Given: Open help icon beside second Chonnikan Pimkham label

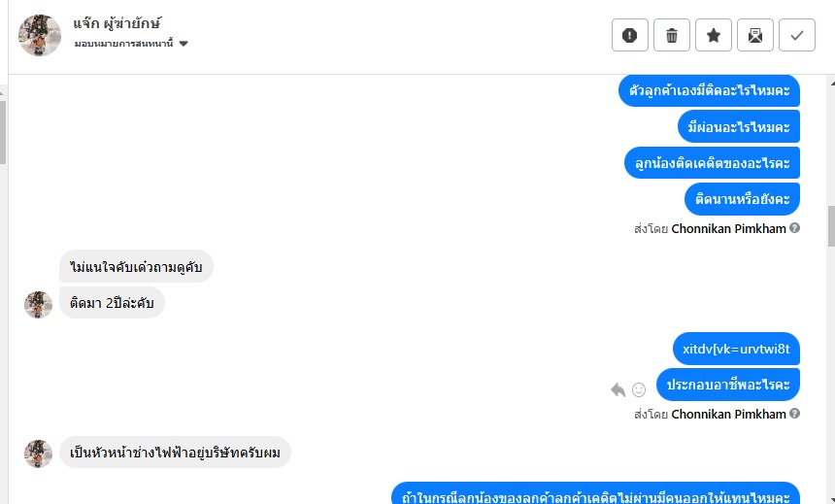Looking at the screenshot, I should tap(794, 414).
